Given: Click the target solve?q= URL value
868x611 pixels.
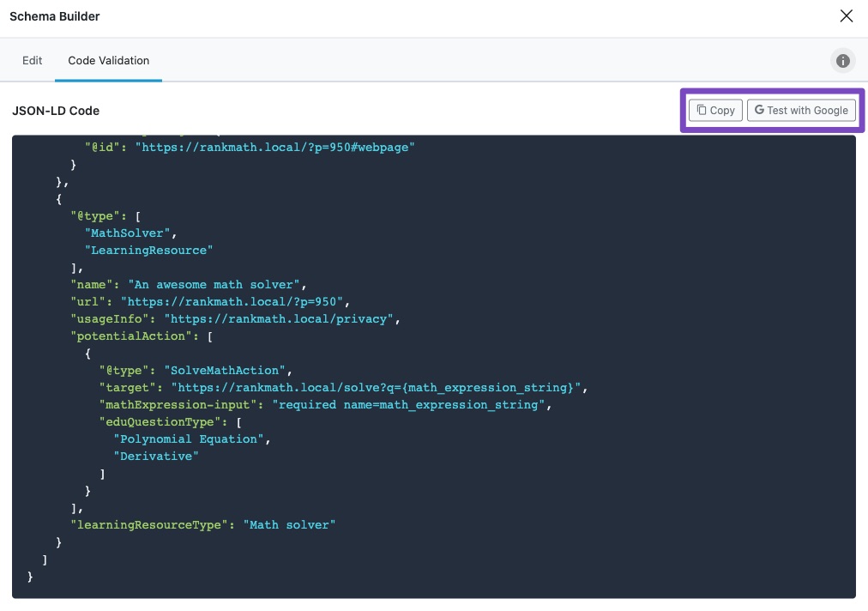Looking at the screenshot, I should click(376, 388).
